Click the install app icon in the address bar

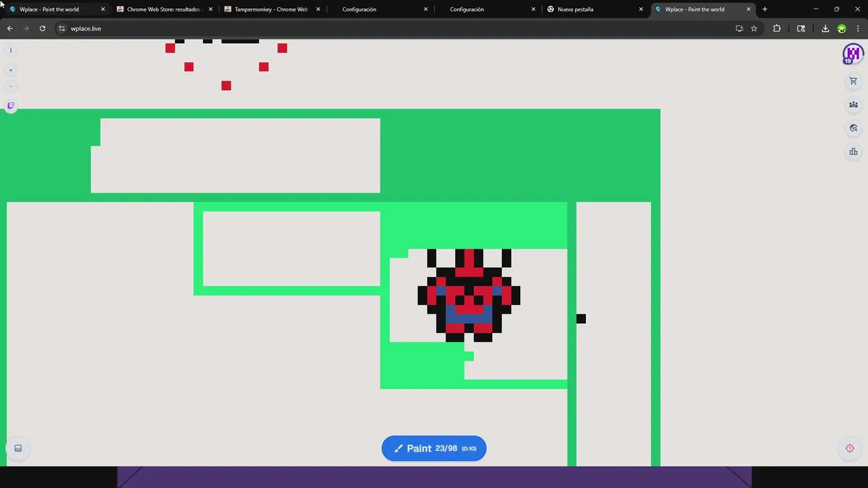point(739,28)
